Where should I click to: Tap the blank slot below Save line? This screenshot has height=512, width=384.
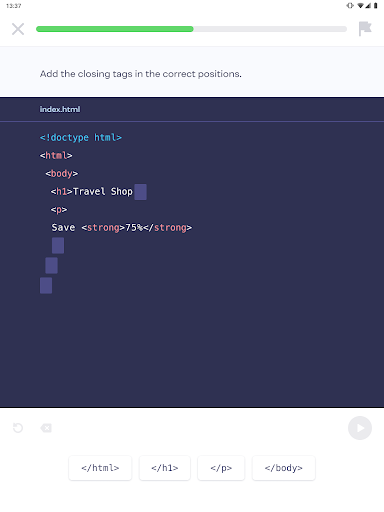pyautogui.click(x=58, y=245)
